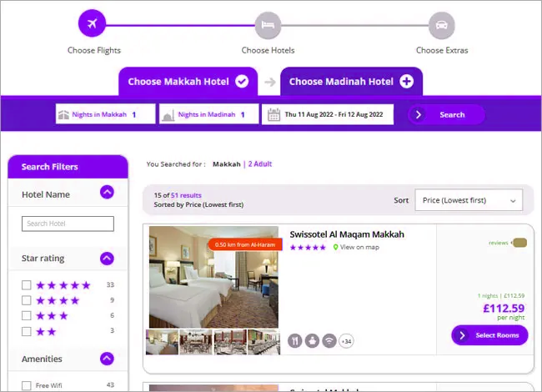Collapse the Amenities filter section

click(x=107, y=359)
